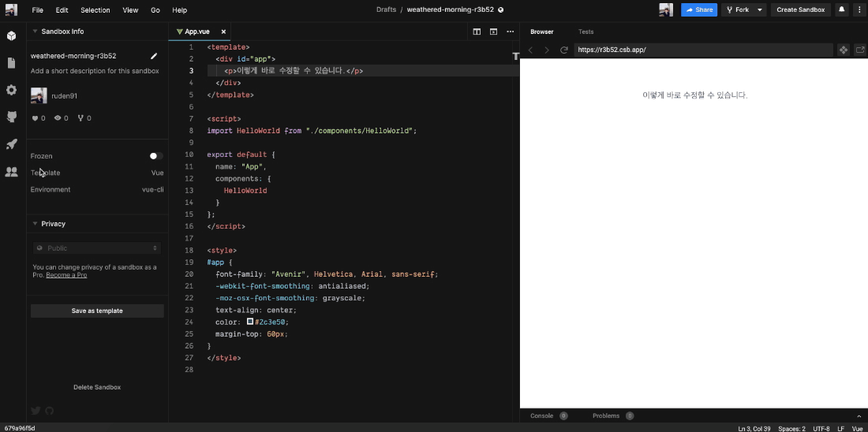Image resolution: width=868 pixels, height=432 pixels.
Task: Edit sandbox title with pencil icon
Action: (x=154, y=56)
